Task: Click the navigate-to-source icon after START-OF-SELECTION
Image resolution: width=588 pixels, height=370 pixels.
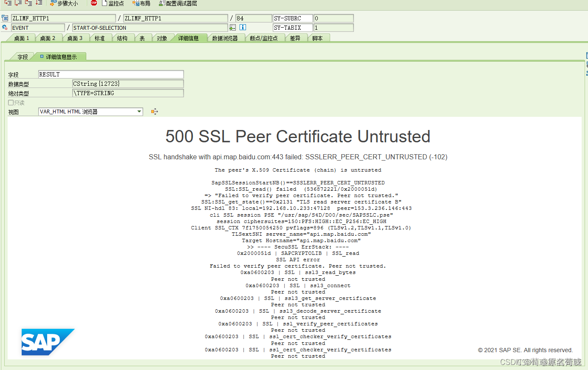Action: [x=233, y=28]
